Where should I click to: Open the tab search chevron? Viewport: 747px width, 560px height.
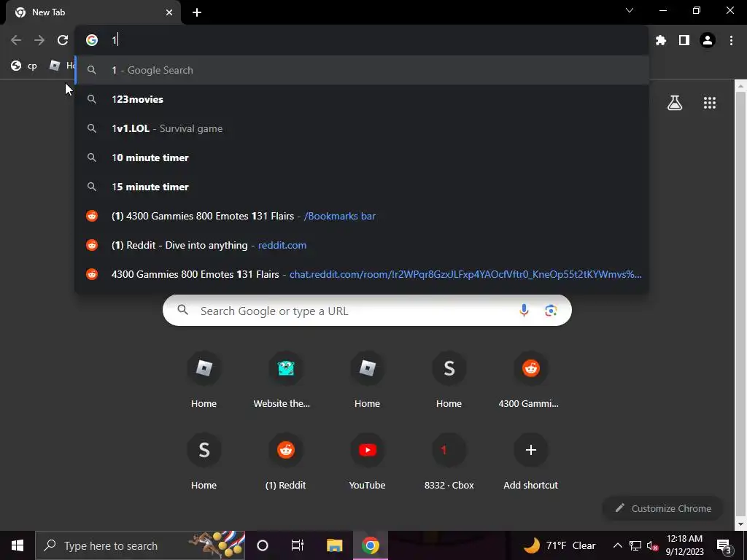[630, 10]
